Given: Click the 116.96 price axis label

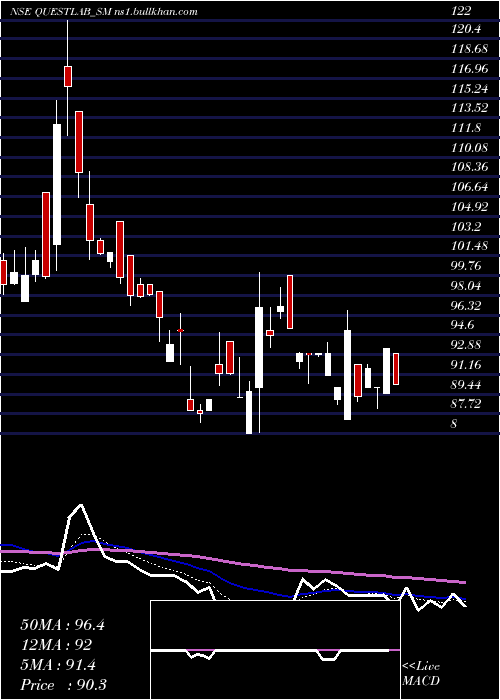Looking at the screenshot, I should click(469, 69).
